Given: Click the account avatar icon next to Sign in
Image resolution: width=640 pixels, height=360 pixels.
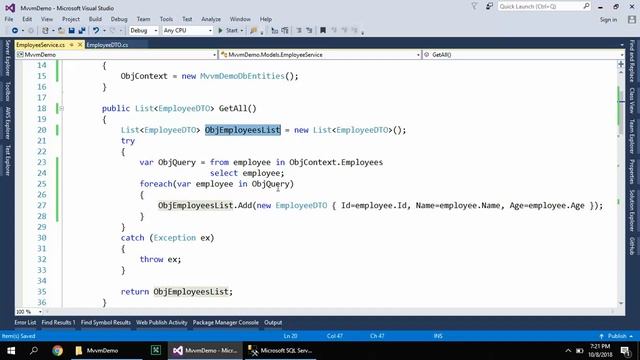Looking at the screenshot, I should coord(632,20).
